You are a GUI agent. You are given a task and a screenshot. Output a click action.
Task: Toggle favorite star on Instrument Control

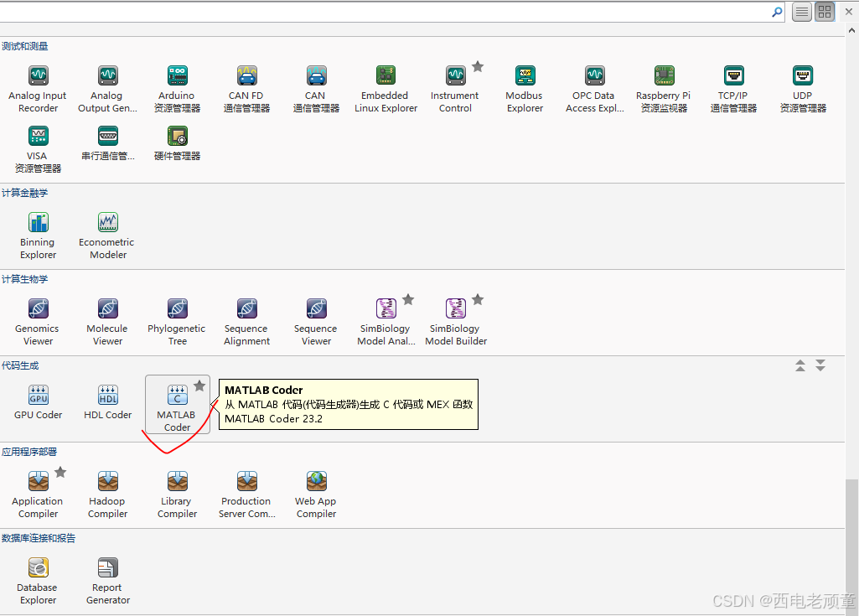pyautogui.click(x=478, y=66)
